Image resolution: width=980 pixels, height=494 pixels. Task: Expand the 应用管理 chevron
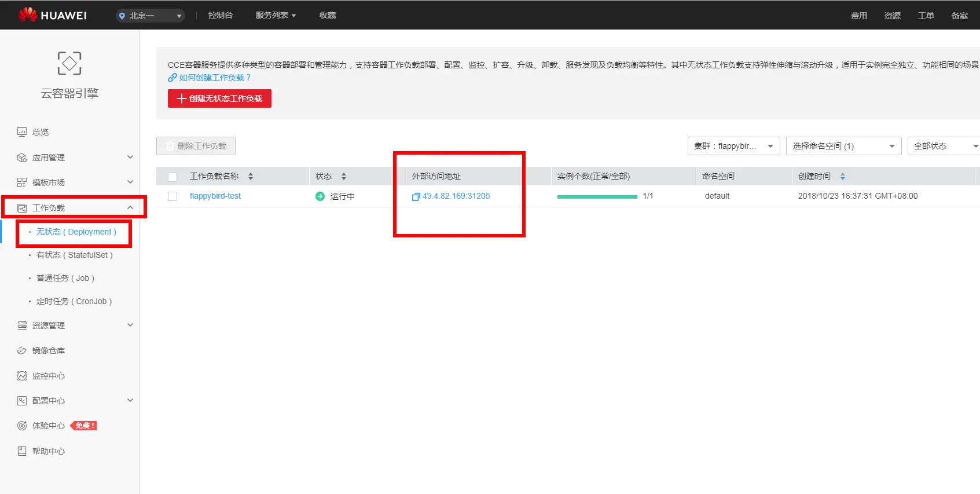coord(130,157)
